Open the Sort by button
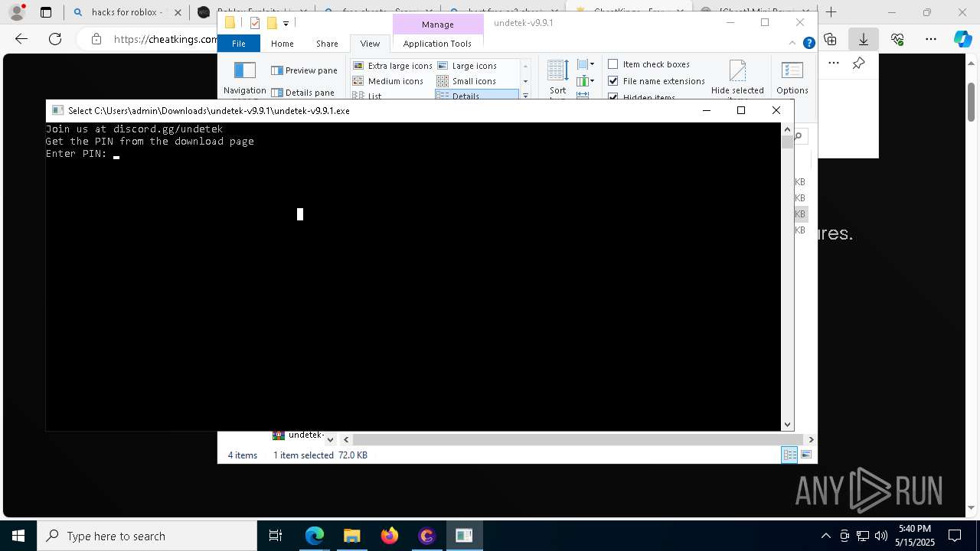 click(x=557, y=79)
